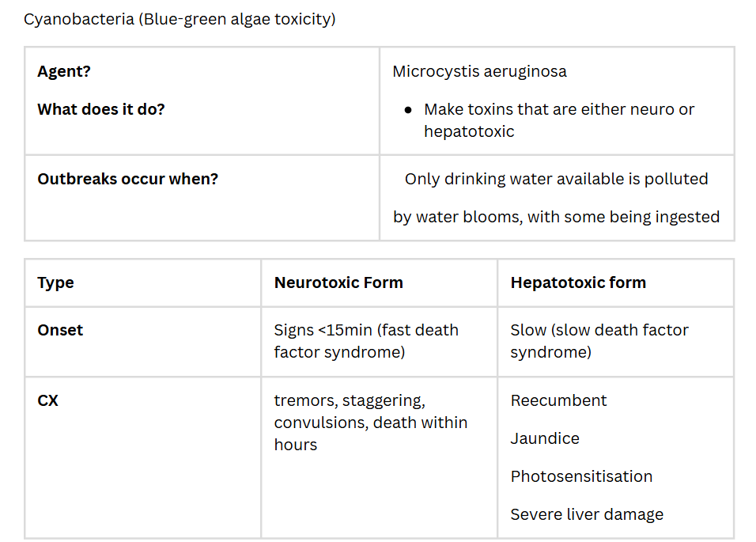Click the "Agent?" label cell
Viewport: 756px width, 542px height.
[64, 71]
